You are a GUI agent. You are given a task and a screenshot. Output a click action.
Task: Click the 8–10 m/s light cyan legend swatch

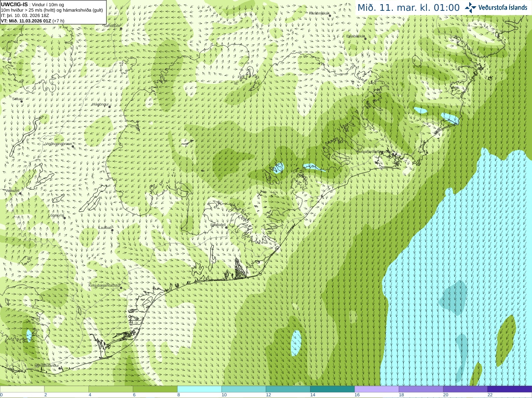tap(199, 389)
